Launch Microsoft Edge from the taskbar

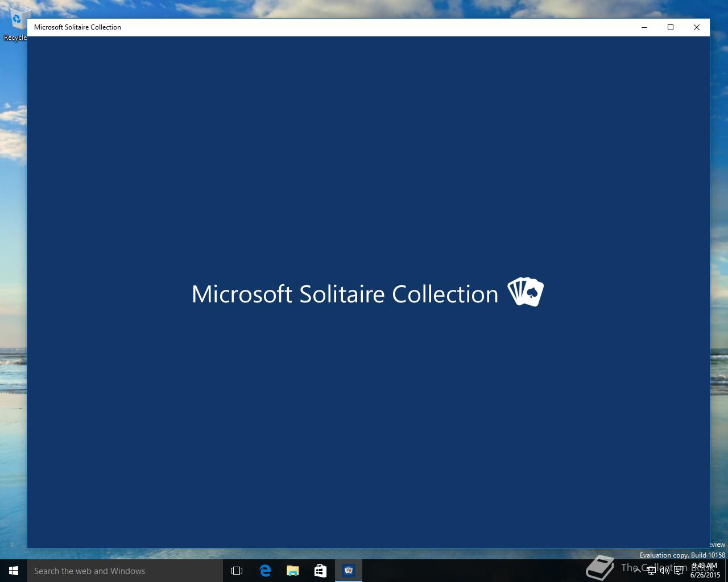(265, 571)
